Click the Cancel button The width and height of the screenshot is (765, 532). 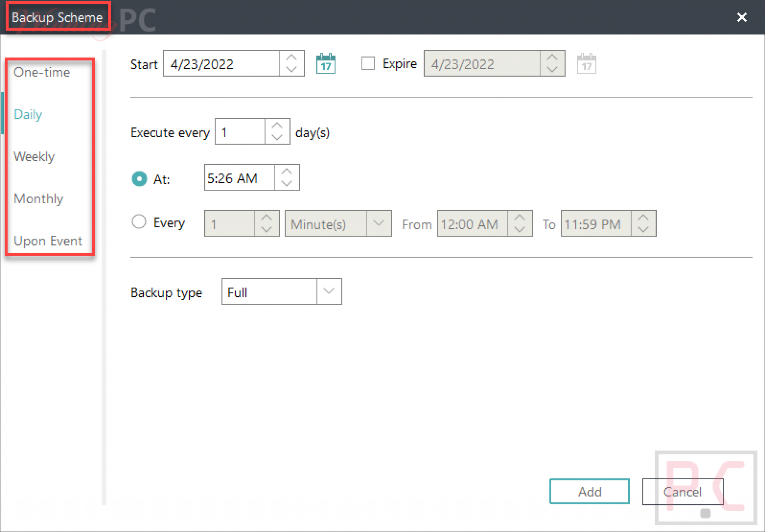click(682, 491)
